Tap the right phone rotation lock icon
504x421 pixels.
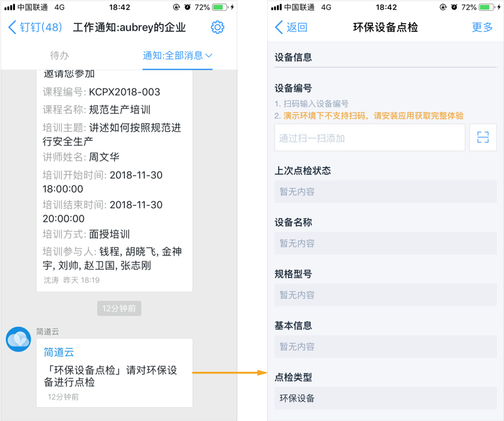point(443,7)
